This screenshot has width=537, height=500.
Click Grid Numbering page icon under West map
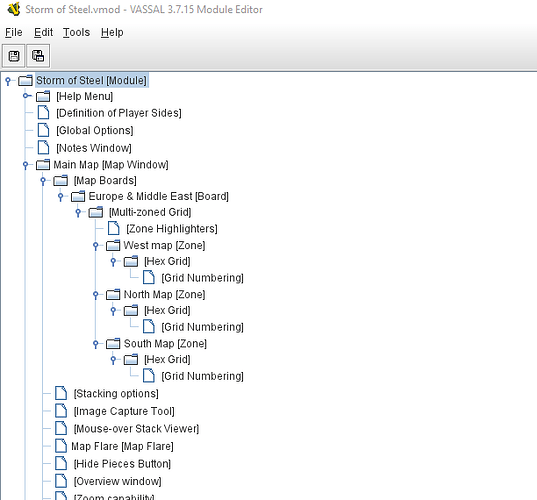click(x=149, y=277)
